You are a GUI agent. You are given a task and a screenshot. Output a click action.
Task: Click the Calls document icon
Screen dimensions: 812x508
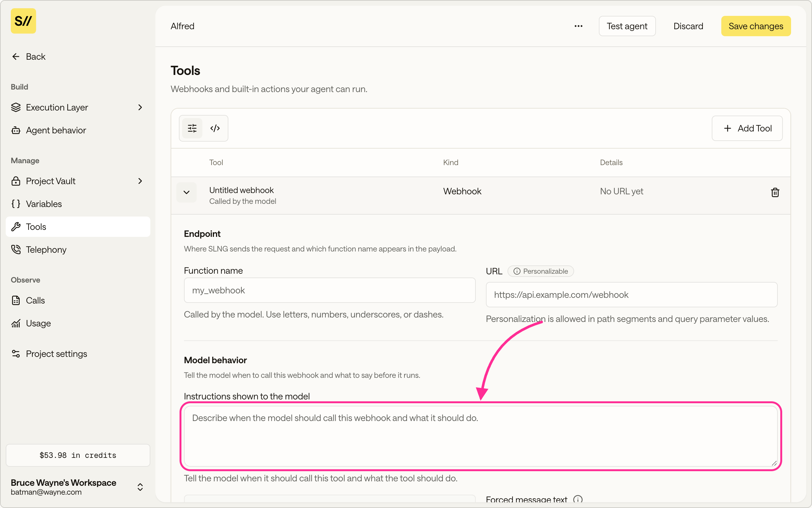[16, 300]
